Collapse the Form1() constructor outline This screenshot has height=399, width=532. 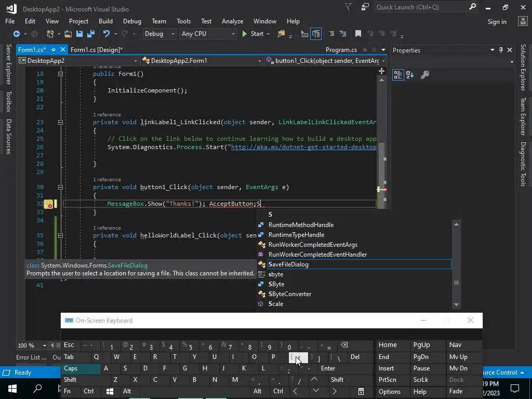60,74
